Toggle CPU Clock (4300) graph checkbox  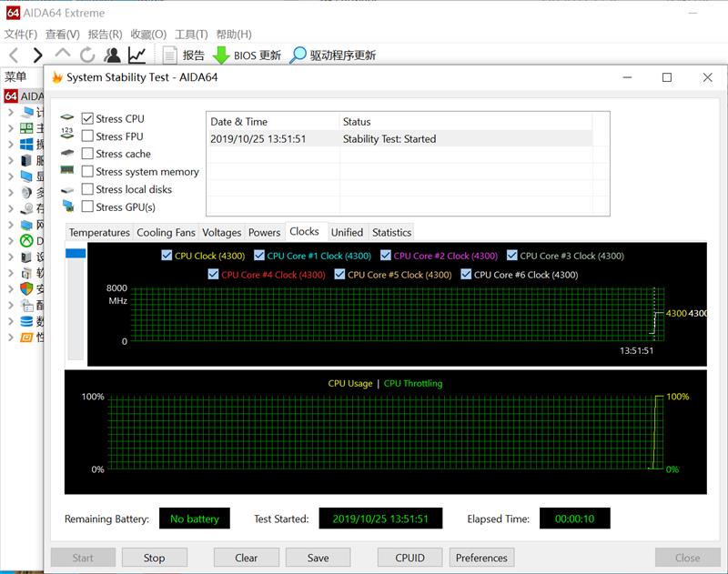pyautogui.click(x=167, y=256)
